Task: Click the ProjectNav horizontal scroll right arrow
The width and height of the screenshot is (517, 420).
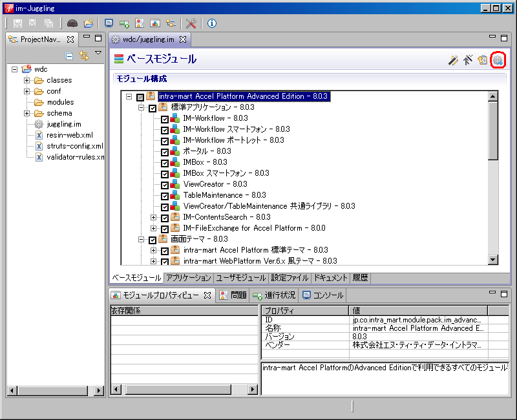Action: tap(99, 391)
